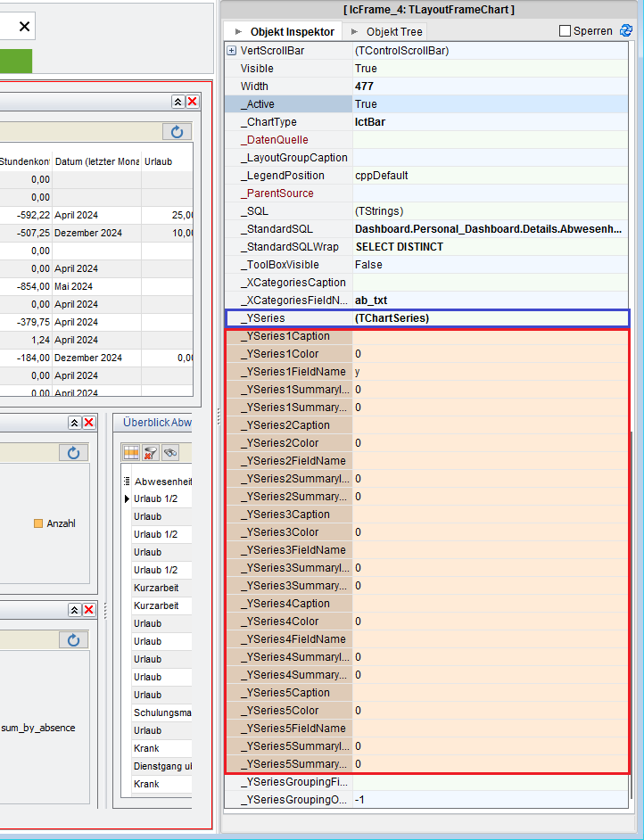Close the chart panel with Anzahl legend
Viewport: 644px width, 840px height.
[89, 423]
